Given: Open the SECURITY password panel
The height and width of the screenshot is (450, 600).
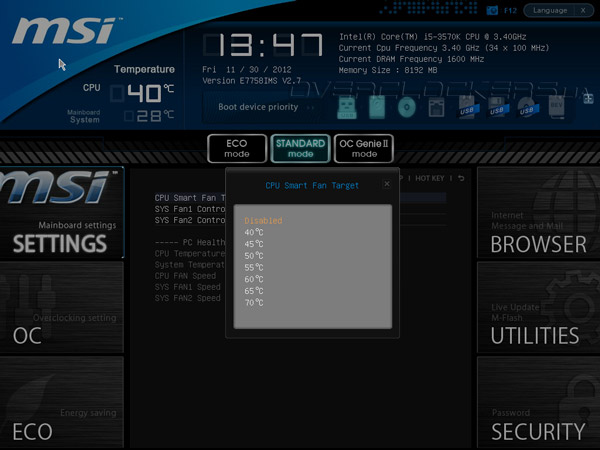Looking at the screenshot, I should [x=538, y=402].
